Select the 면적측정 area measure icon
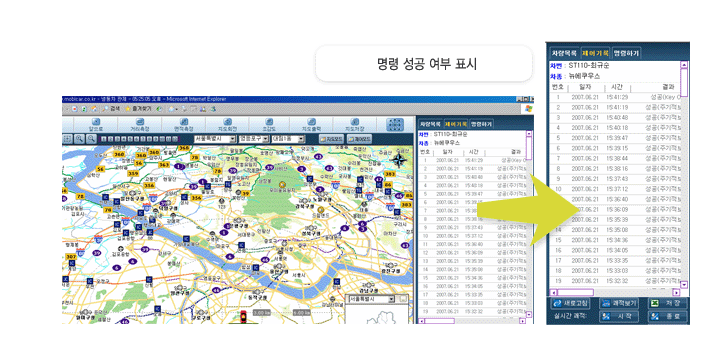Image resolution: width=720 pixels, height=360 pixels. tap(184, 122)
